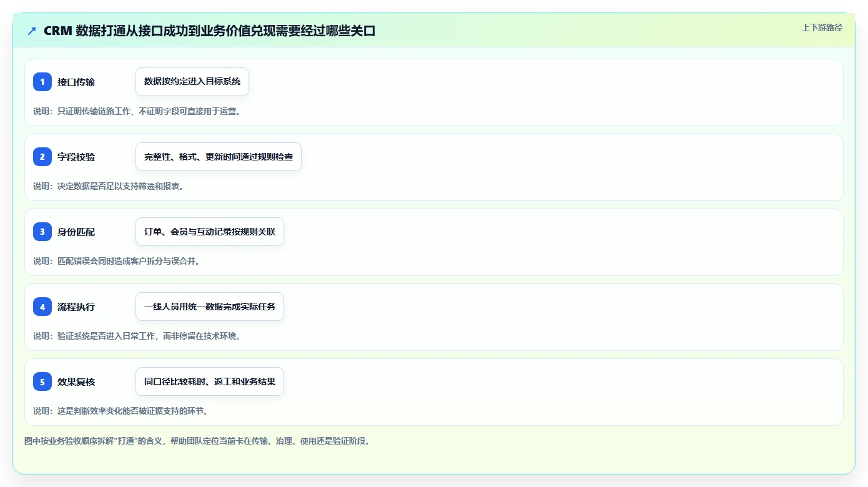Click the note 这是判断效率变化能否被证据支持的环节

(121, 411)
